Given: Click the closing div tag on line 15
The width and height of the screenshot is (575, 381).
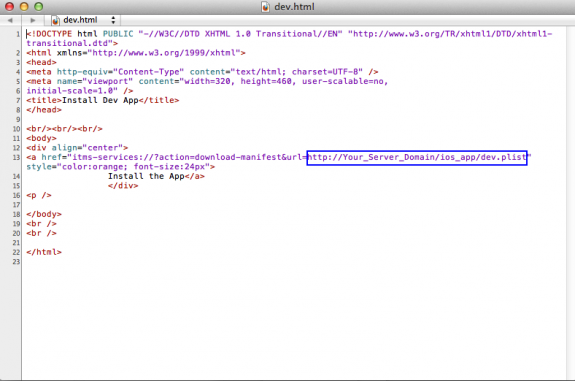Looking at the screenshot, I should click(123, 186).
